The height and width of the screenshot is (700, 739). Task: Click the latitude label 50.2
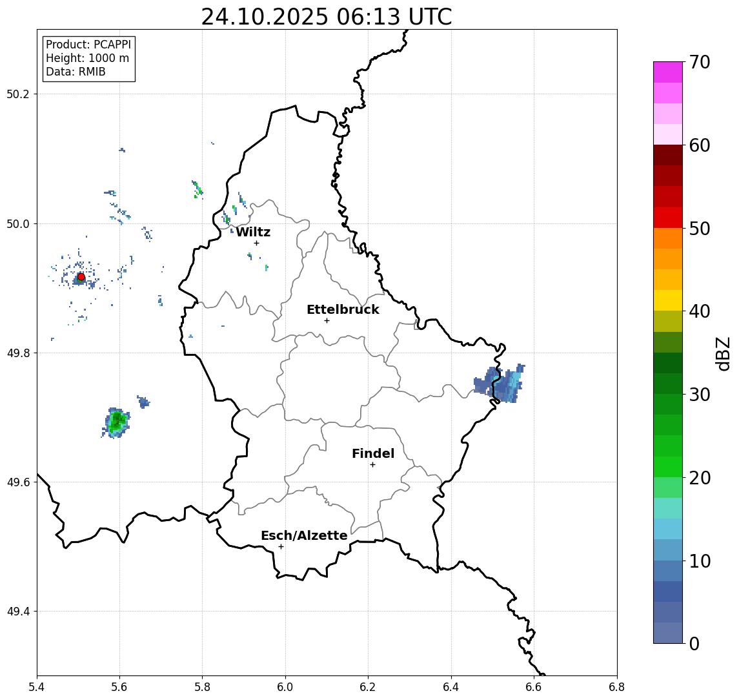click(x=18, y=94)
